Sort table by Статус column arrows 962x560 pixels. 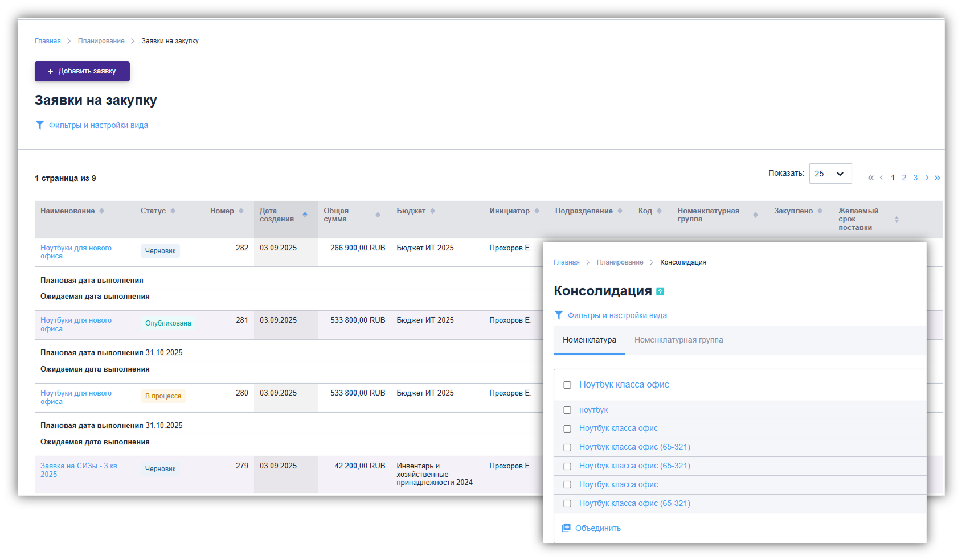pyautogui.click(x=173, y=211)
